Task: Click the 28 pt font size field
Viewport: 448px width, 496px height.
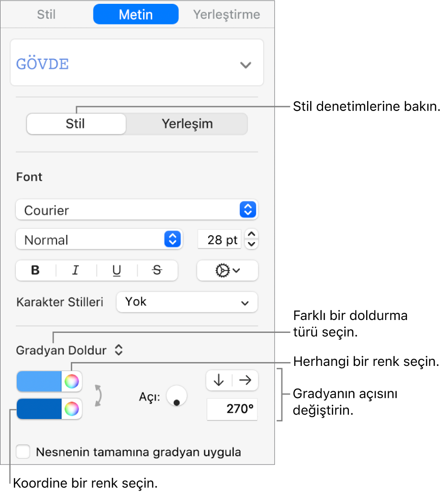Action: [219, 240]
